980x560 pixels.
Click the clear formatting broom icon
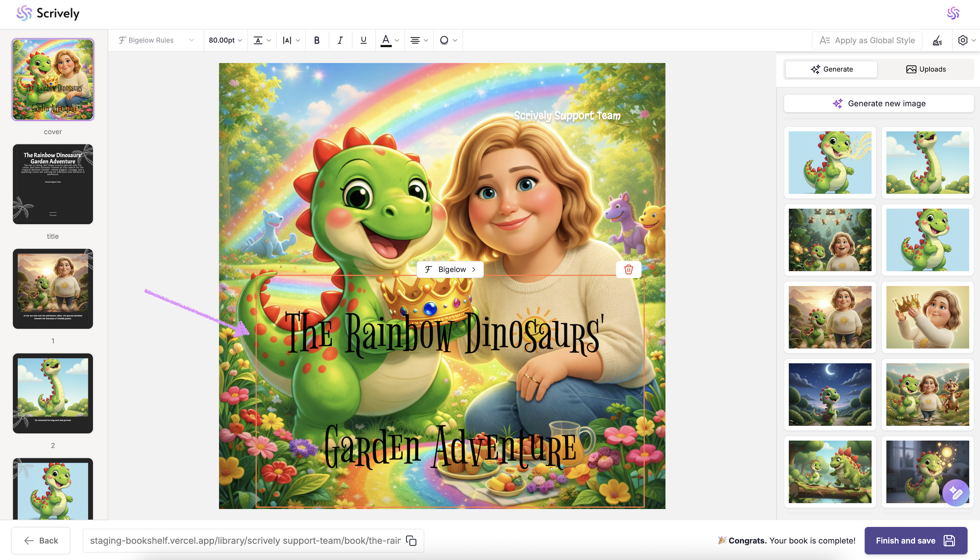point(937,40)
